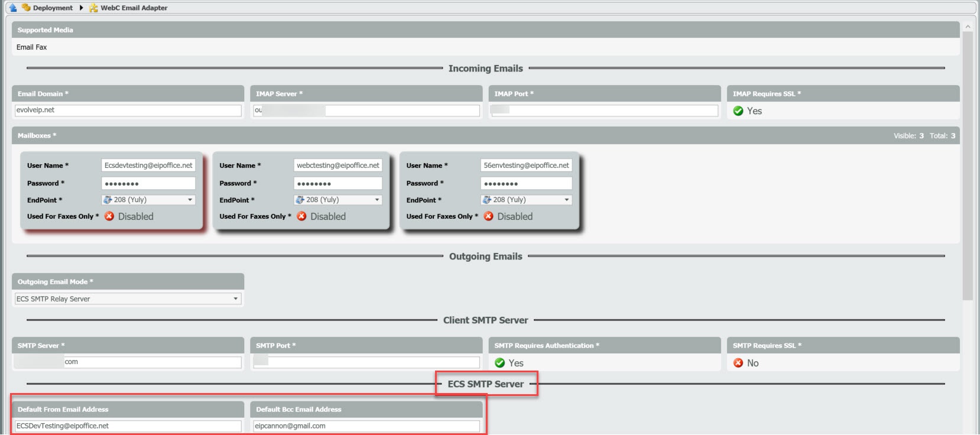980x435 pixels.
Task: Click the Email Domain input field
Action: pos(128,111)
